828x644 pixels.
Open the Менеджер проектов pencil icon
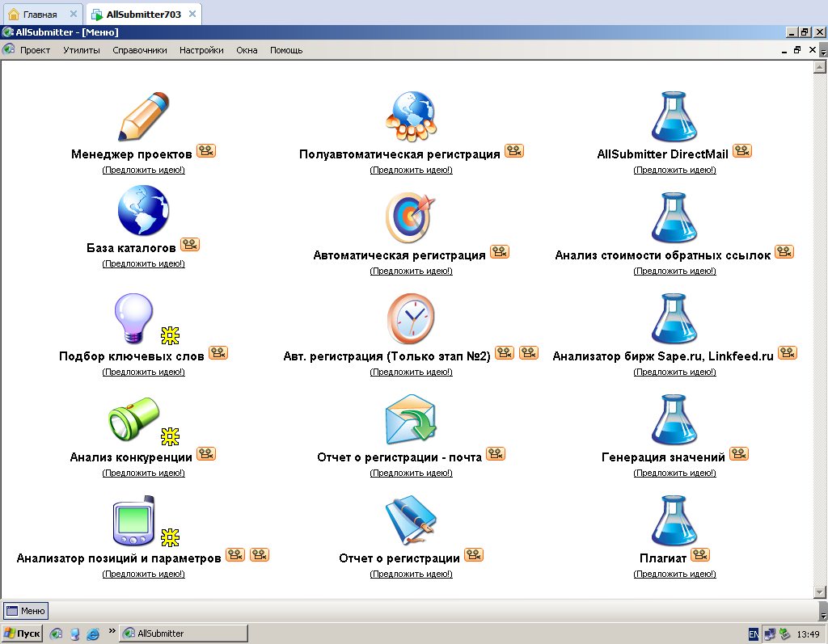point(143,117)
